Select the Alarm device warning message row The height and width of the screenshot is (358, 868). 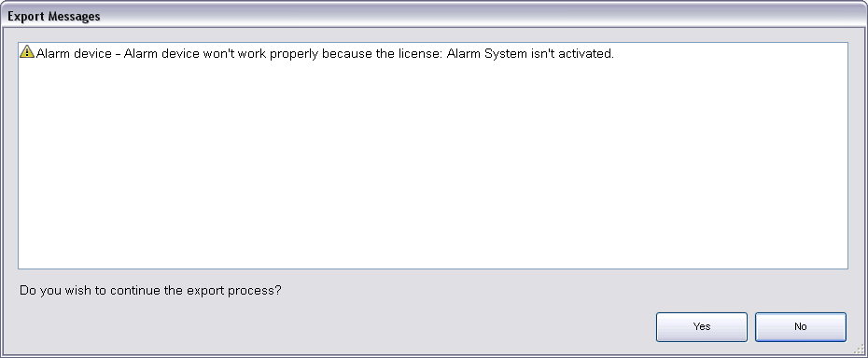(433, 53)
